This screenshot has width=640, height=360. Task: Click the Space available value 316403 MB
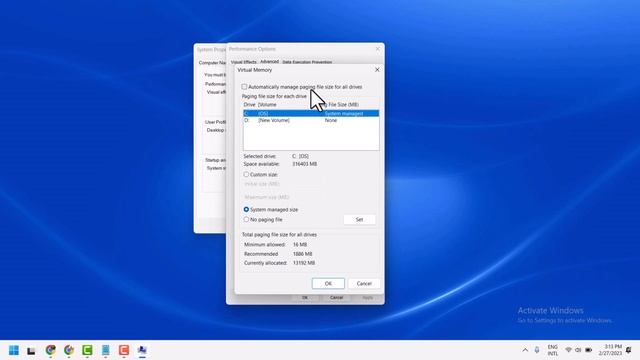304,164
